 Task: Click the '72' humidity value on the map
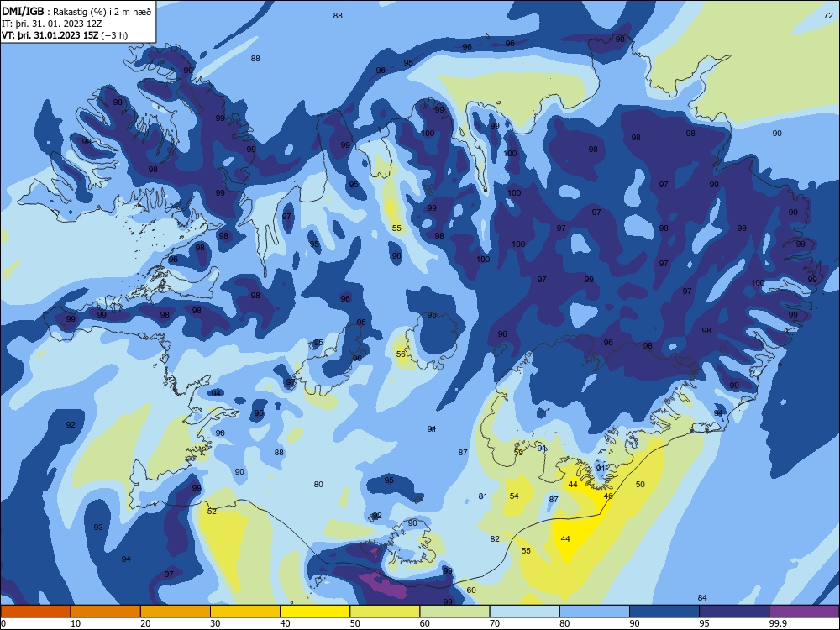pyautogui.click(x=828, y=15)
